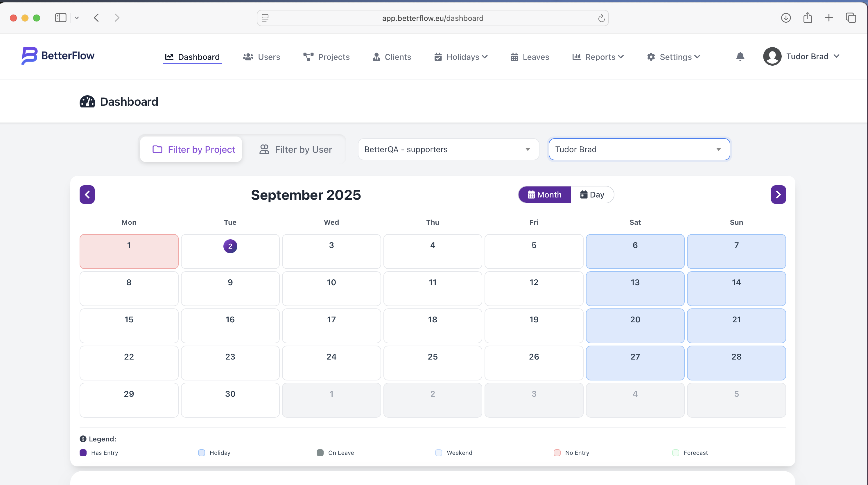Screen dimensions: 868x485
Task: Open Safari share icon
Action: point(807,18)
